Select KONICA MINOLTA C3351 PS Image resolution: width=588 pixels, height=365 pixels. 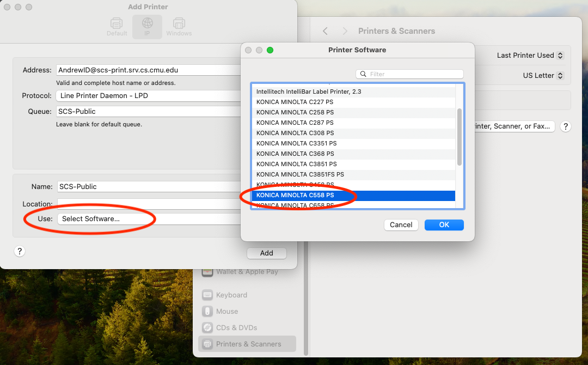pyautogui.click(x=353, y=143)
